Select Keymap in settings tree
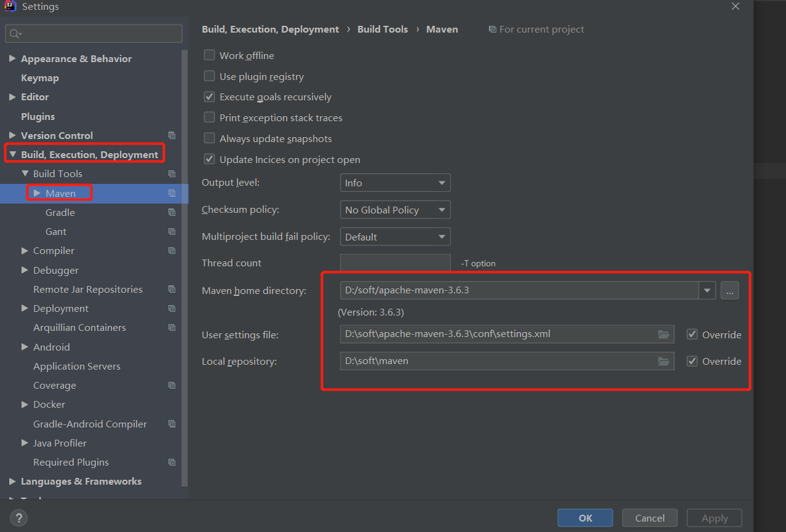786x532 pixels. (x=40, y=78)
